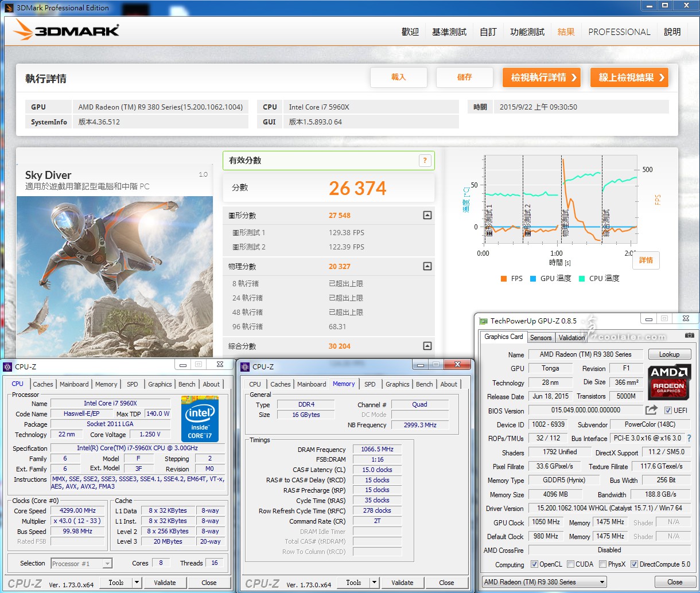The height and width of the screenshot is (593, 700).
Task: Switch to About tab in Memory CPU-Z window
Action: [449, 384]
